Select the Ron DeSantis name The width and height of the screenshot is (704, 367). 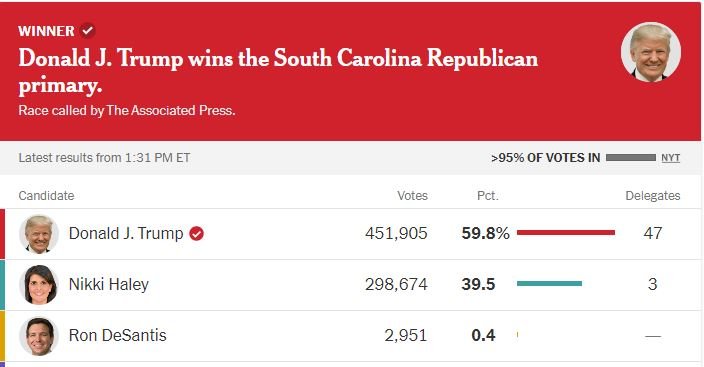coord(117,335)
